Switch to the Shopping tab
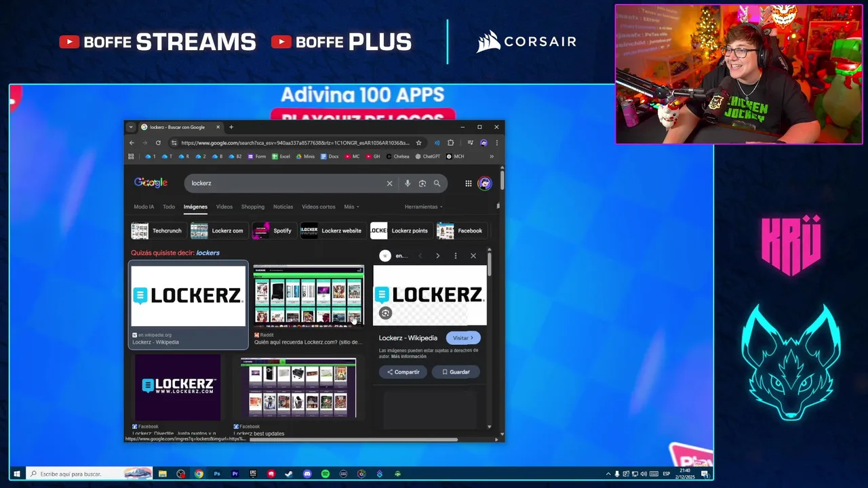Screen dimensions: 868x488 pyautogui.click(x=253, y=207)
